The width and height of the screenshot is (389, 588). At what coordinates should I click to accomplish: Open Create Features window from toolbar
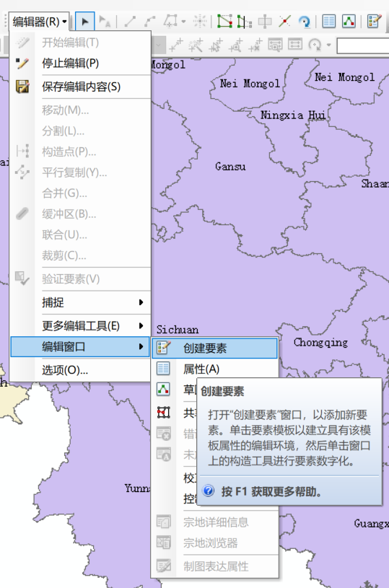[374, 22]
